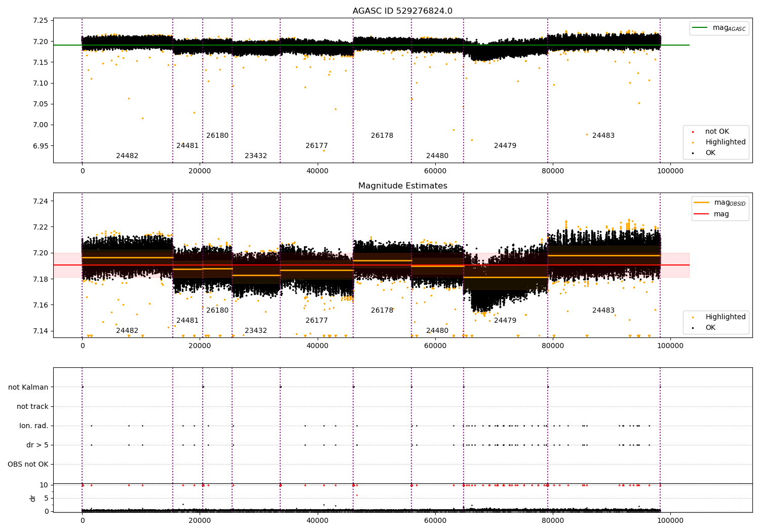This screenshot has width=760, height=532.
Task: Click OBSID label 24481 in top plot
Action: point(187,146)
